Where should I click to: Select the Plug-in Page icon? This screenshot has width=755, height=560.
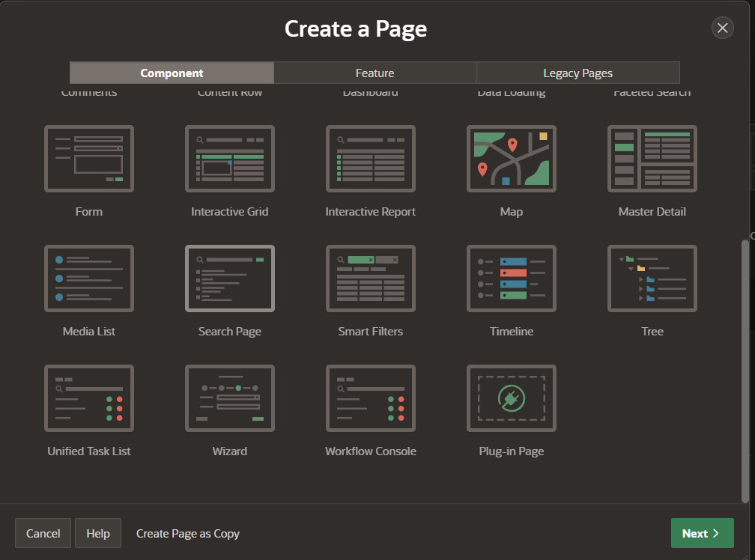point(511,398)
